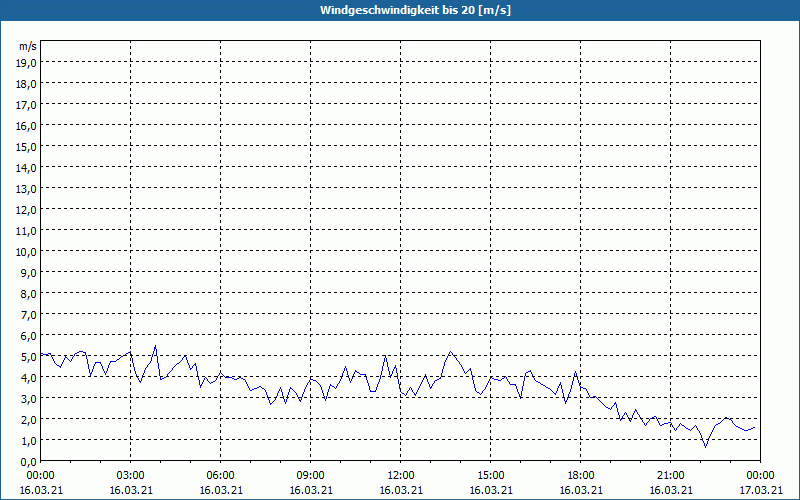Select the 18,0 y-axis label
800x500 pixels.
(x=27, y=84)
